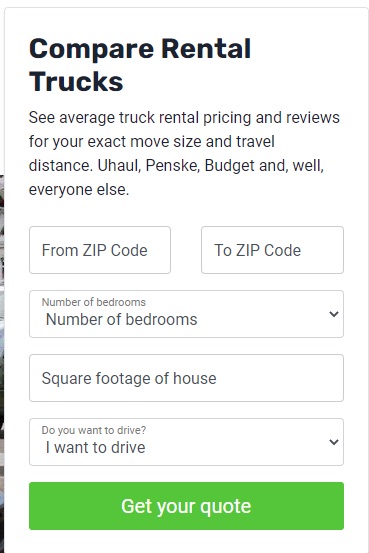Open the Number of bedrooms dropdown
Screen dimensions: 369x553
186,314
